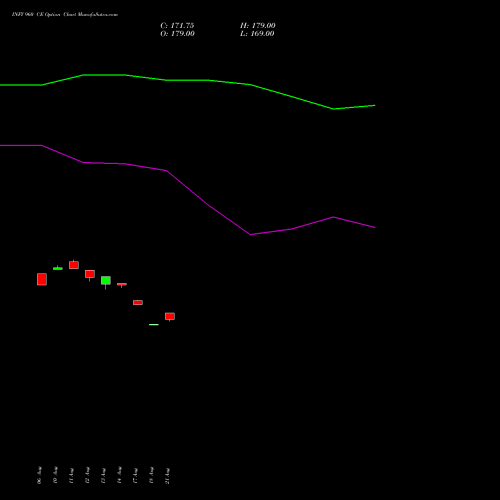Click the red candlestick above 06 Aug
500x500 pixels.
(42, 279)
